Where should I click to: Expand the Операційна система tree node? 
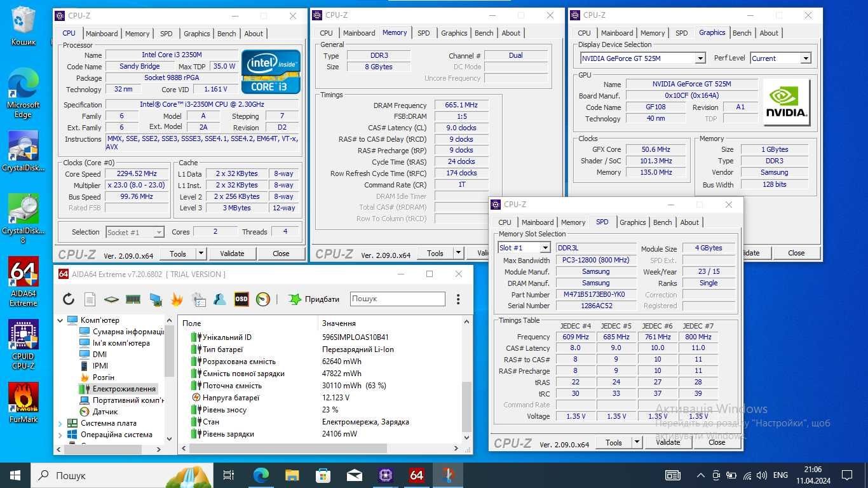click(60, 435)
